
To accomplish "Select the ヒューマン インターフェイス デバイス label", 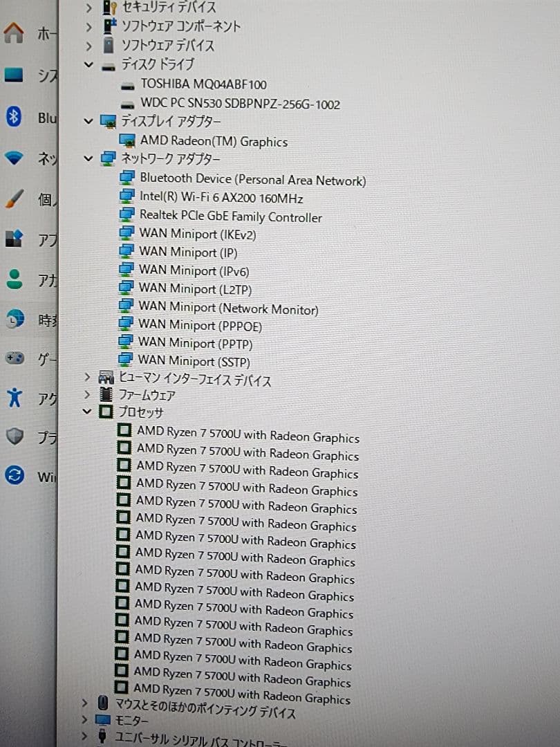I will click(195, 380).
